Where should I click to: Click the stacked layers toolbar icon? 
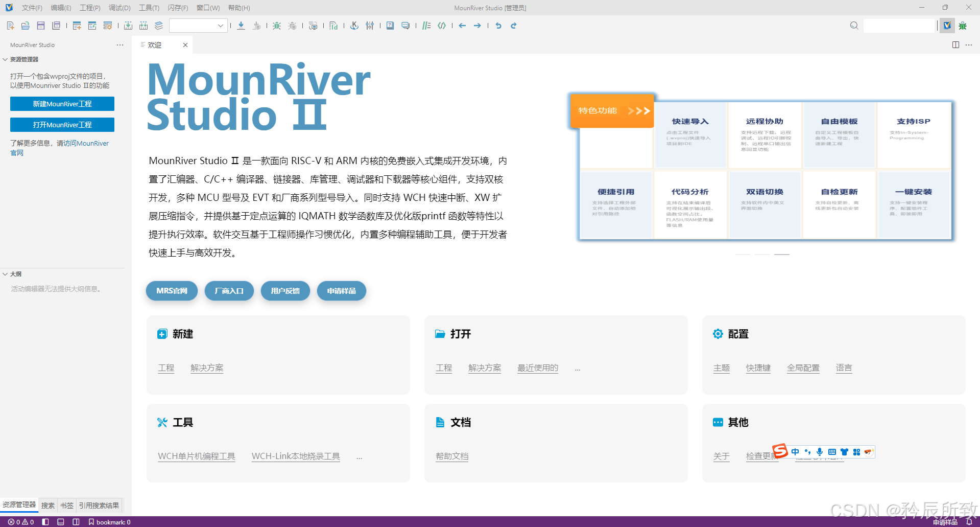159,26
